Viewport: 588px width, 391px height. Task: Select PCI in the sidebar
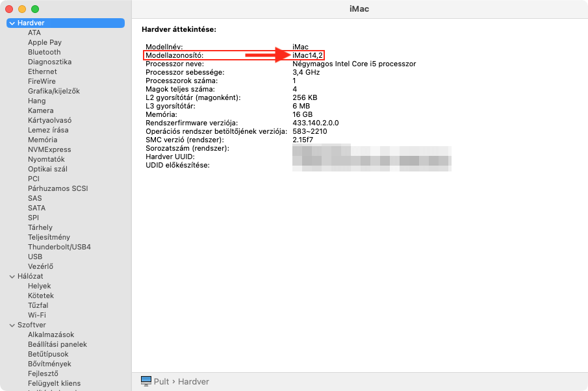tap(33, 179)
